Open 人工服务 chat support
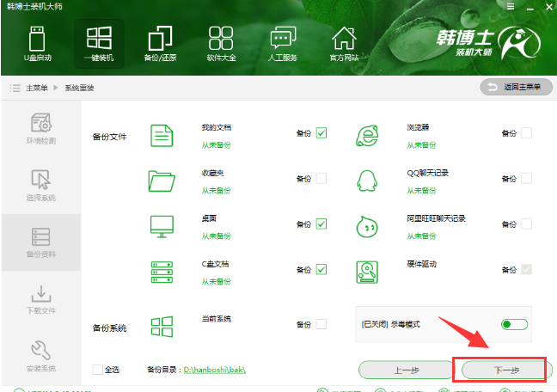The width and height of the screenshot is (557, 392). click(283, 44)
